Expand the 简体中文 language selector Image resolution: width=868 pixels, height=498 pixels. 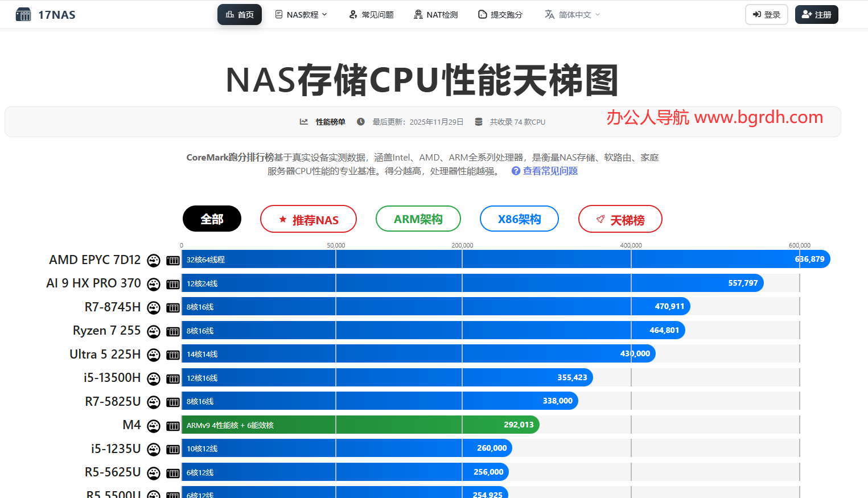tap(571, 14)
